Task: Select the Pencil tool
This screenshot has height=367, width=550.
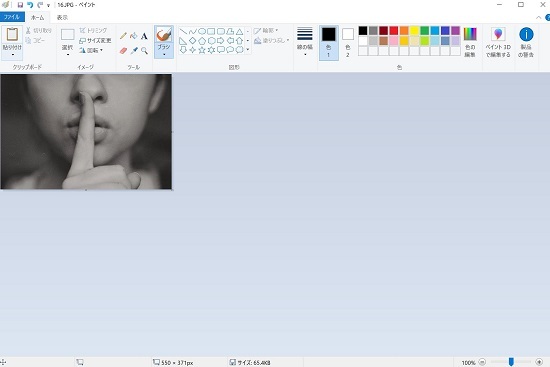Action: pyautogui.click(x=123, y=36)
